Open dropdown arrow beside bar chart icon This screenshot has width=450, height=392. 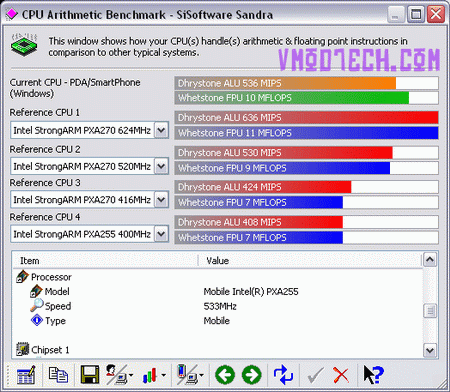[x=163, y=375]
